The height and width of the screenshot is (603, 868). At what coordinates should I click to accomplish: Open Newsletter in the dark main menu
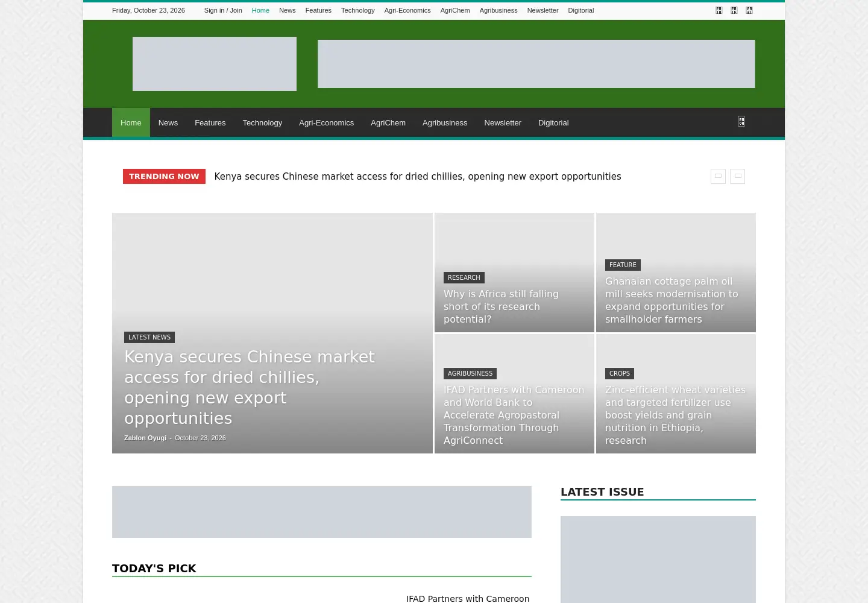point(503,122)
